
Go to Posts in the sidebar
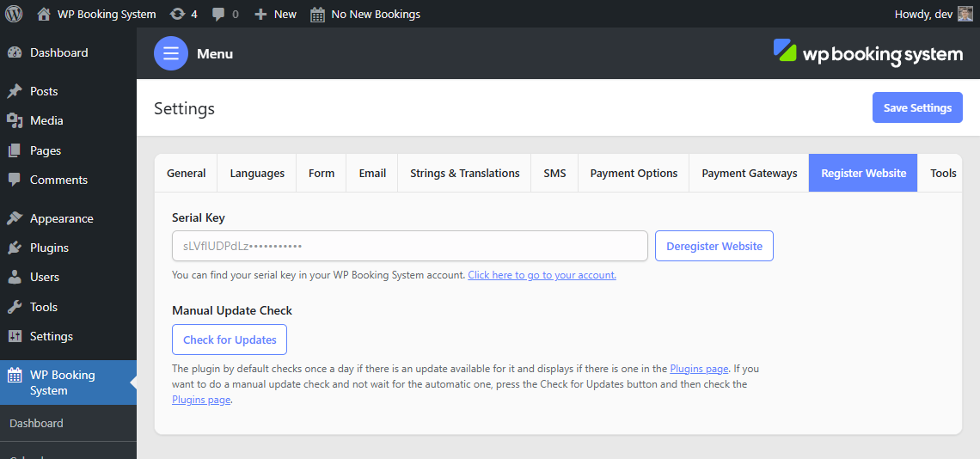(x=44, y=91)
